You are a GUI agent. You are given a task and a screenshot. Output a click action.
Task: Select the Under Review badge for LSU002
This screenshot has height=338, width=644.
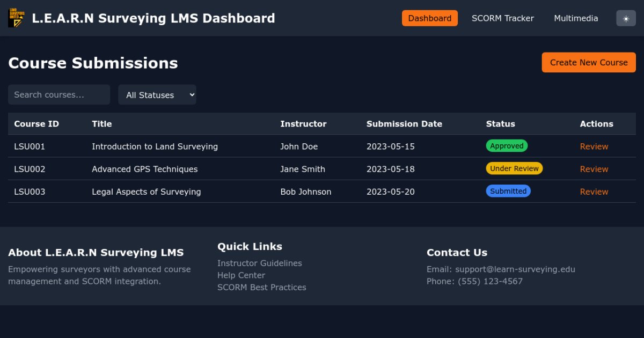pyautogui.click(x=514, y=168)
